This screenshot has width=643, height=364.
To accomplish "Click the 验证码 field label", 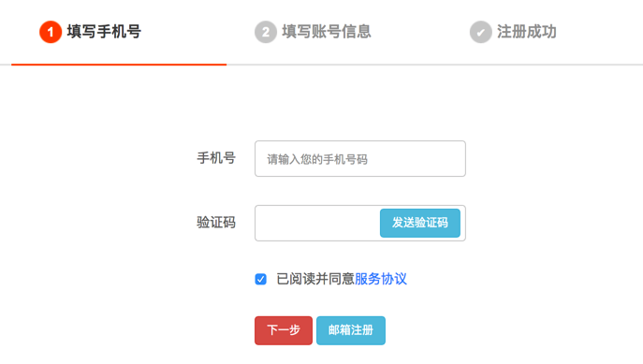I will pyautogui.click(x=216, y=223).
